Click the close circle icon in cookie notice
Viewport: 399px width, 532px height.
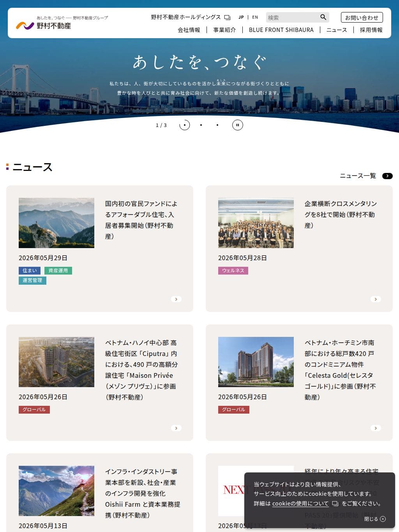pos(383,519)
